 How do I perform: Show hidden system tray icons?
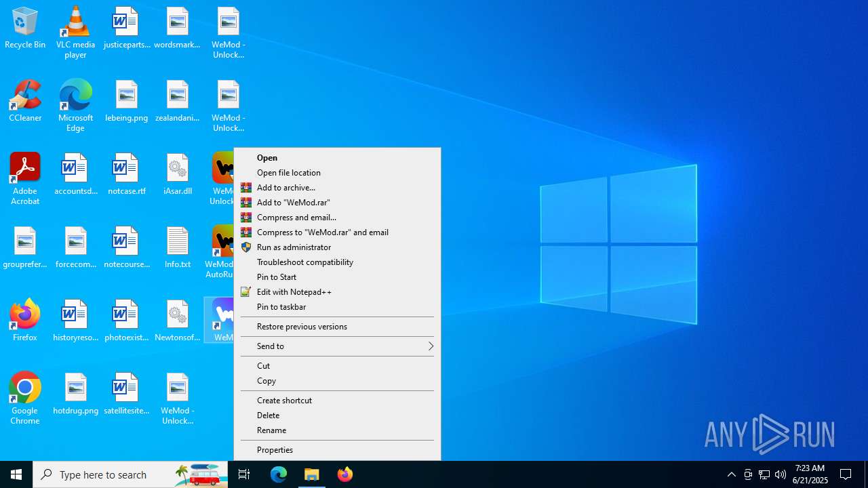(x=731, y=474)
